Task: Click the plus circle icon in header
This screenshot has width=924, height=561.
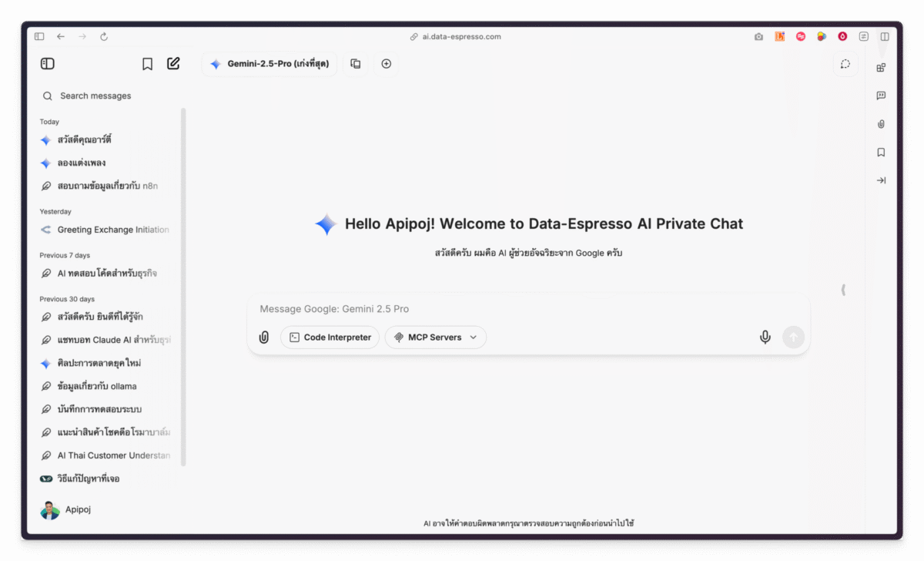Action: (x=387, y=64)
